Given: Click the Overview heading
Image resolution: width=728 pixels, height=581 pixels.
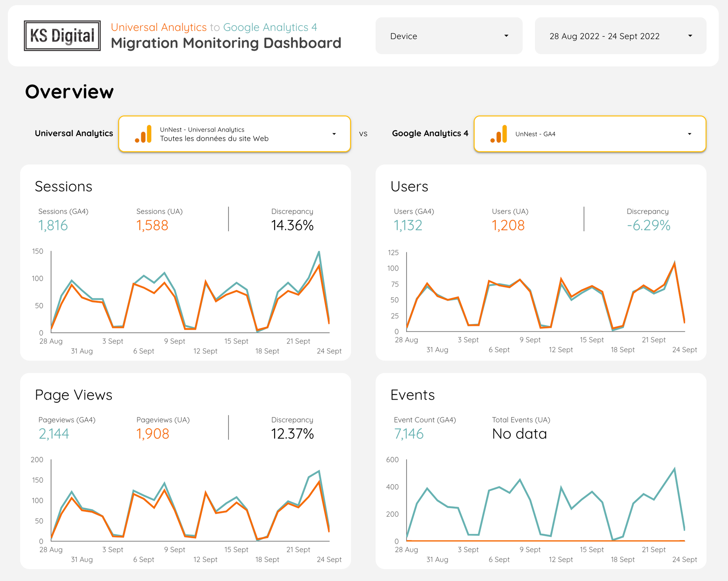Looking at the screenshot, I should coord(69,92).
